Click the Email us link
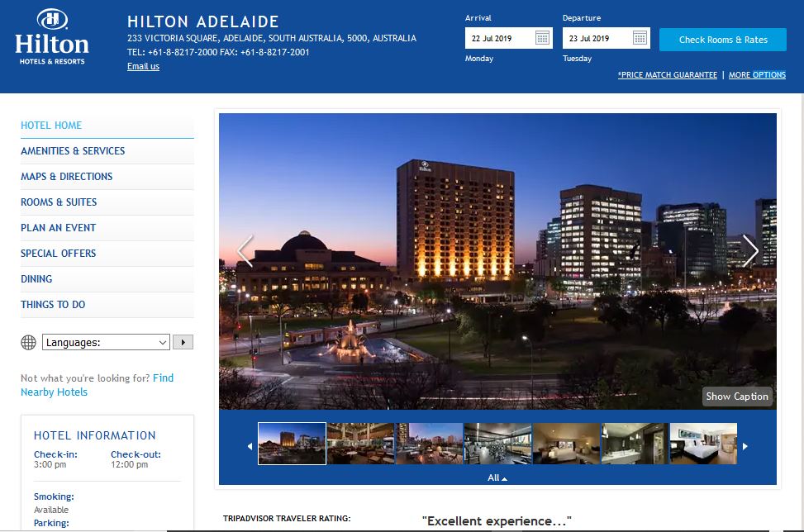Screen dimensions: 804x532 click(x=143, y=66)
